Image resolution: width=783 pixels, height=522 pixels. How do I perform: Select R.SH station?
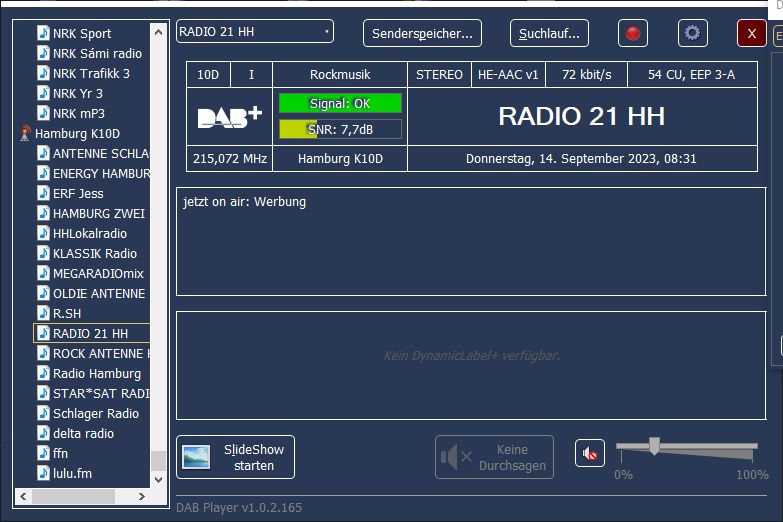tap(67, 313)
